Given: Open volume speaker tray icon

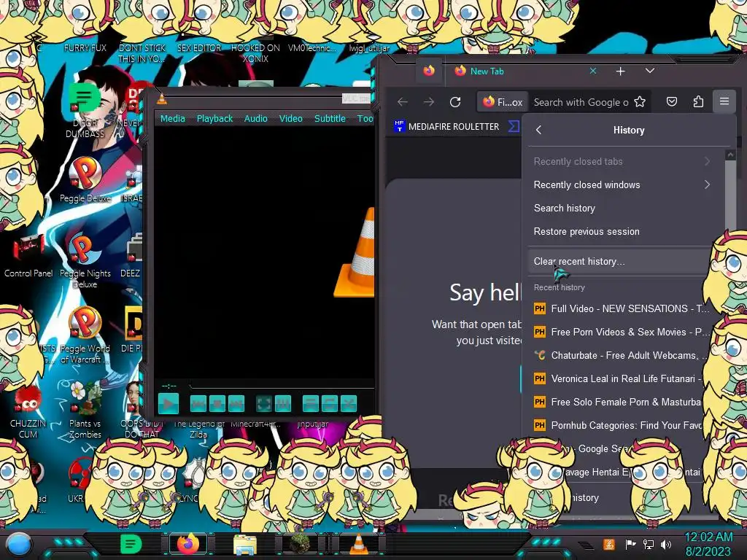Looking at the screenshot, I should tap(666, 544).
